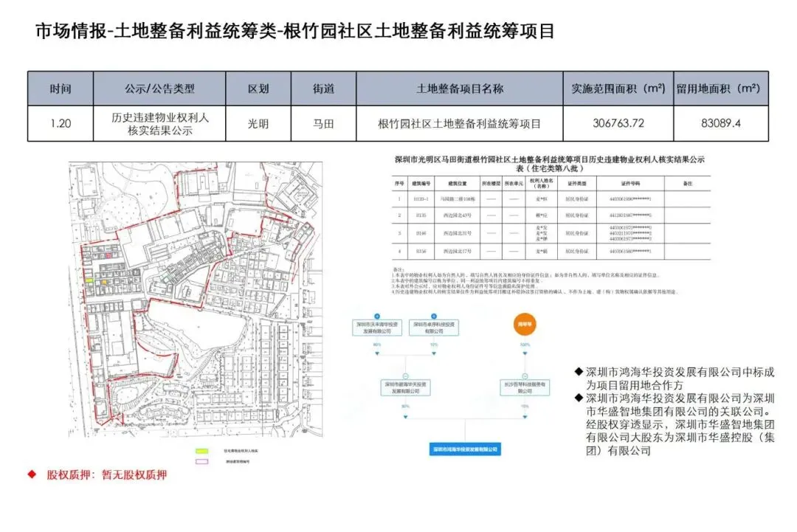Click the plus icon above 卓序科技投资 node
797x532 pixels.
pyautogui.click(x=434, y=316)
